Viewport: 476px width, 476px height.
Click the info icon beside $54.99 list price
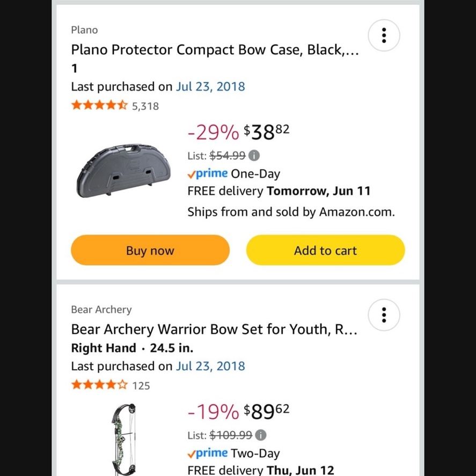(x=254, y=156)
